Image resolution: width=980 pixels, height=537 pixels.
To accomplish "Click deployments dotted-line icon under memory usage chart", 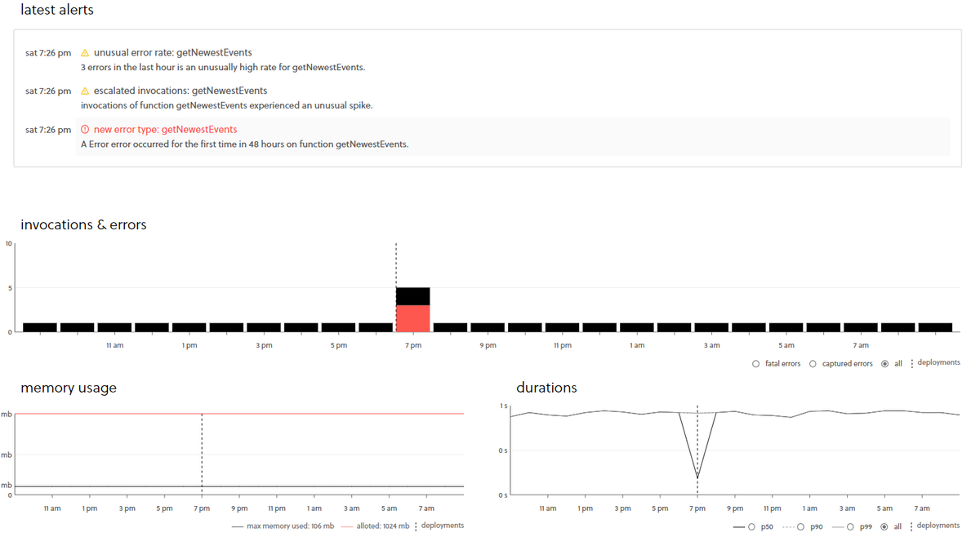I will point(416,526).
